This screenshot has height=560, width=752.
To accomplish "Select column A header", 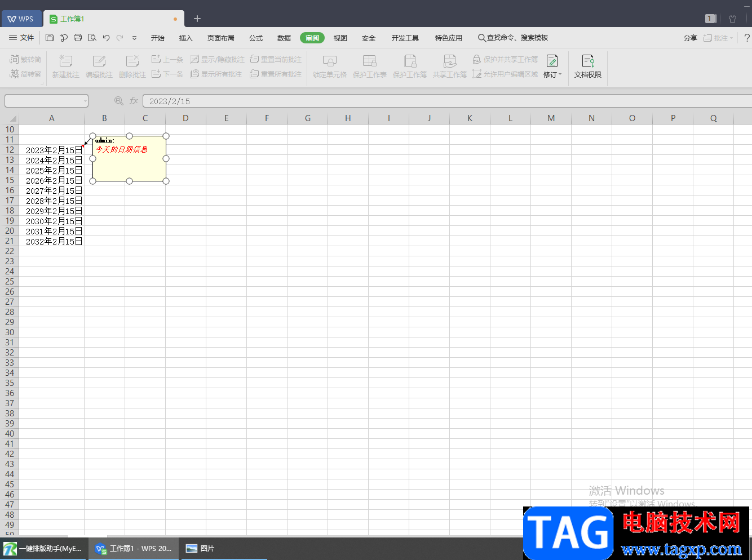I will pyautogui.click(x=51, y=118).
